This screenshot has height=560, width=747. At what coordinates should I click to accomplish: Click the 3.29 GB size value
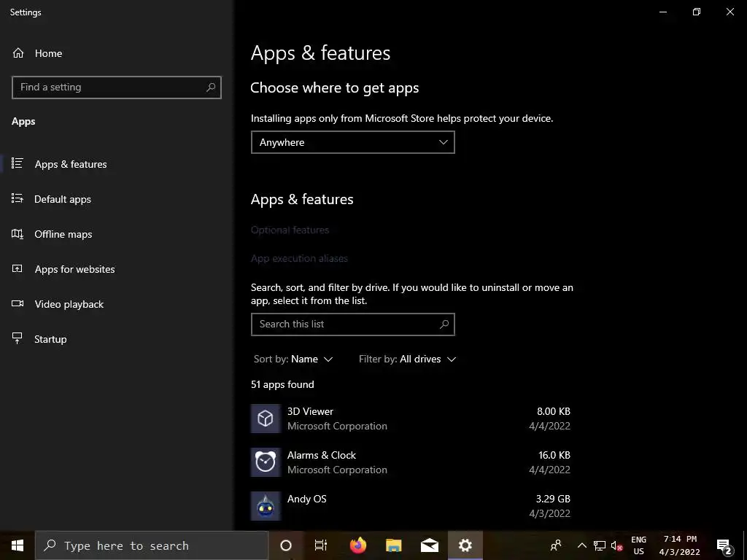[553, 499]
